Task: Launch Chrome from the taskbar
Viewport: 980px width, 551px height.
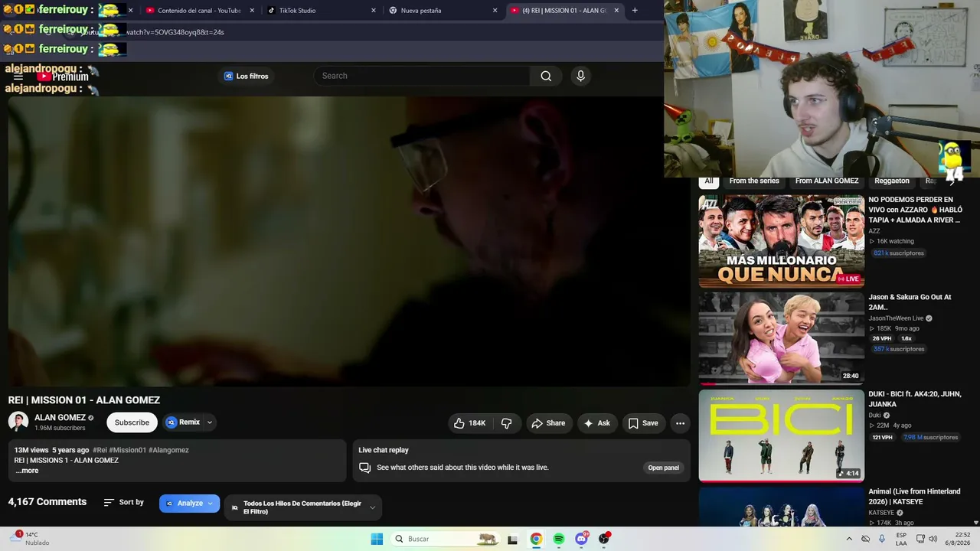Action: [536, 539]
